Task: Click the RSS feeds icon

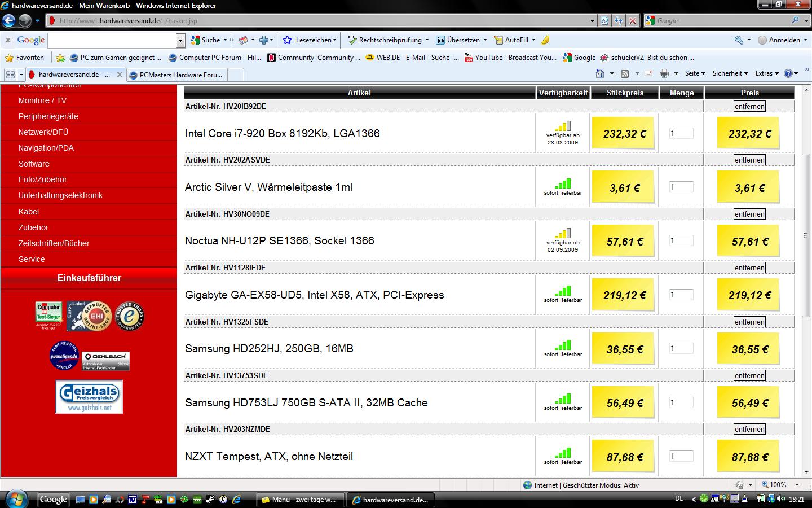Action: click(x=624, y=73)
